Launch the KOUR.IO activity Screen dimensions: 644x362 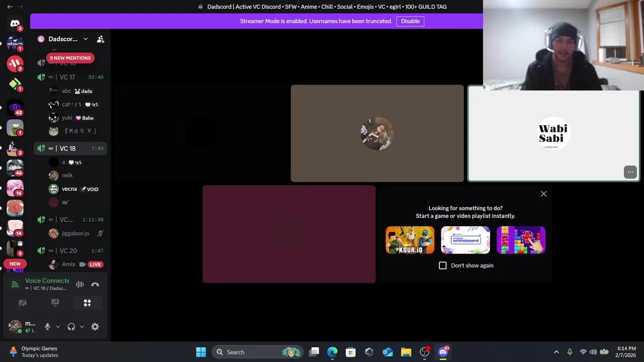(410, 240)
